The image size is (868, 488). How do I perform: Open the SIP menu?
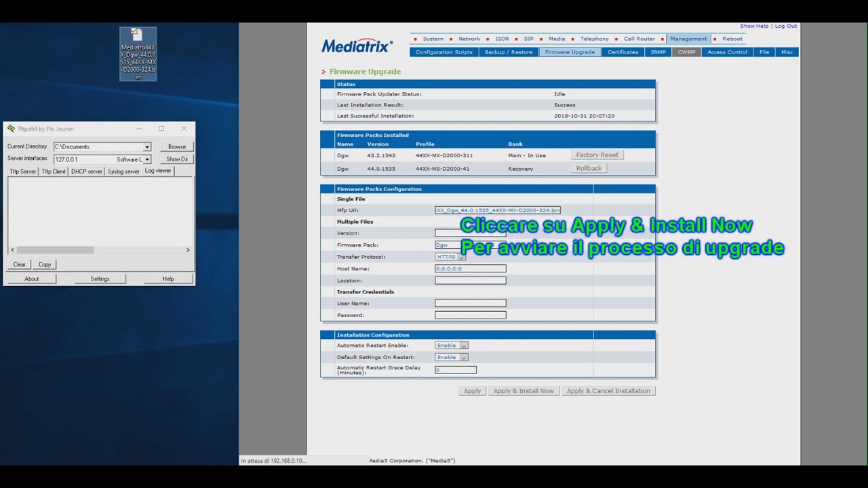[528, 39]
